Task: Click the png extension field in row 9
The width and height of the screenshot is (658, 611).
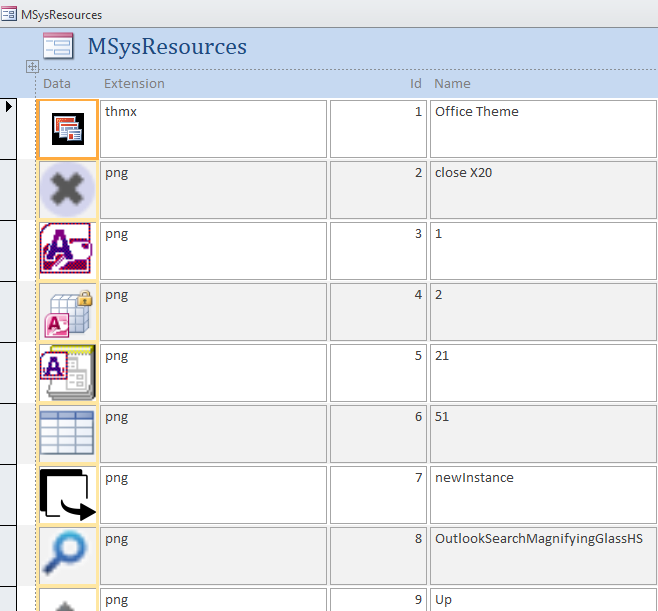Action: tap(213, 600)
